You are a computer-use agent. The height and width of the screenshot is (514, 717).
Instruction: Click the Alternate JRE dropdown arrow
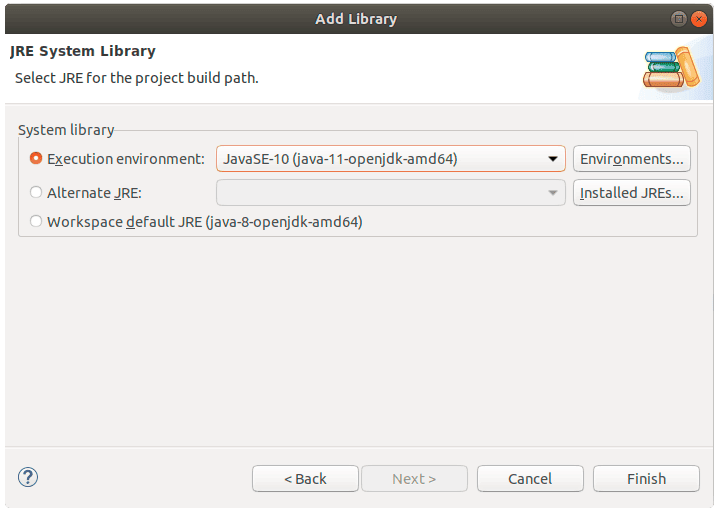pos(553,193)
